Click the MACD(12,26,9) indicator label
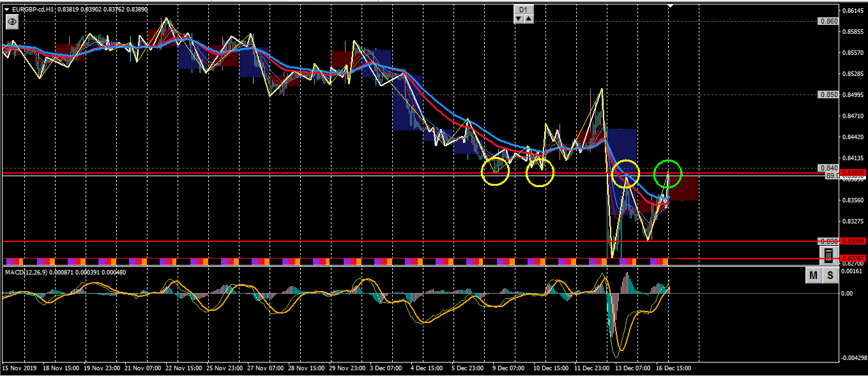 26,273
